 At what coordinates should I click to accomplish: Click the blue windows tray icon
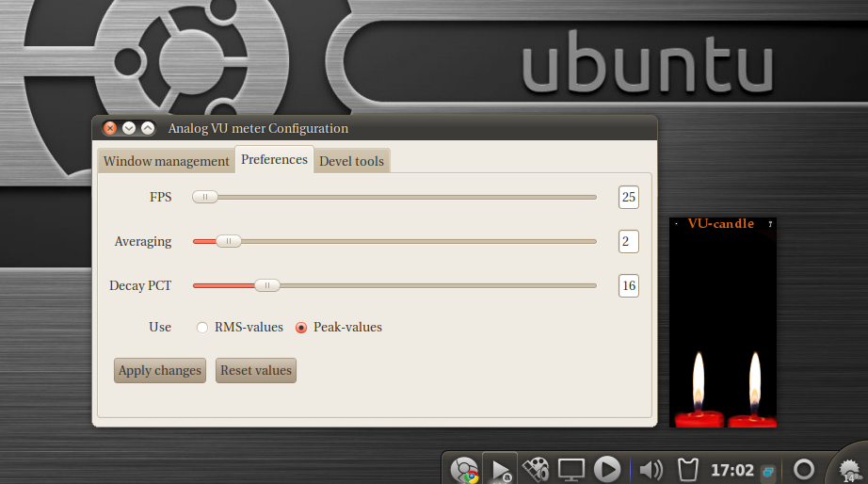[768, 472]
